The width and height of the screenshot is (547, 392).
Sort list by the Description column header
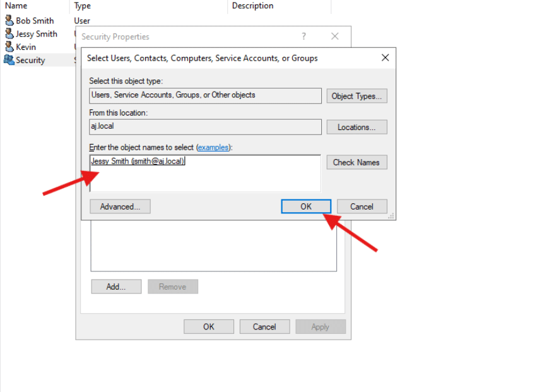[x=252, y=6]
